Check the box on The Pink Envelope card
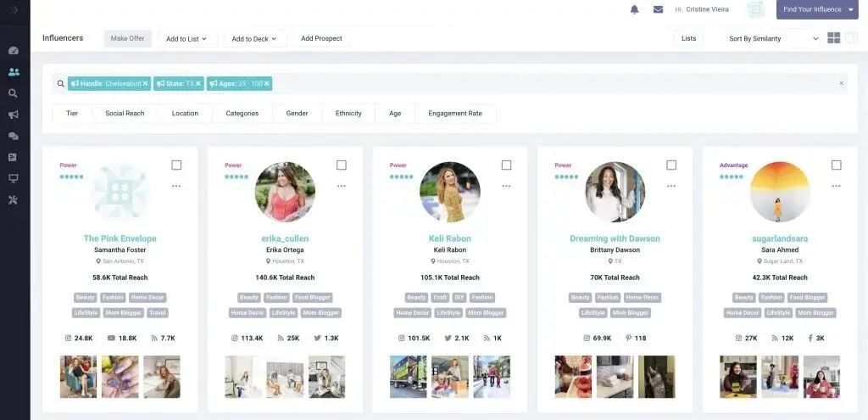868x420 pixels. point(176,165)
